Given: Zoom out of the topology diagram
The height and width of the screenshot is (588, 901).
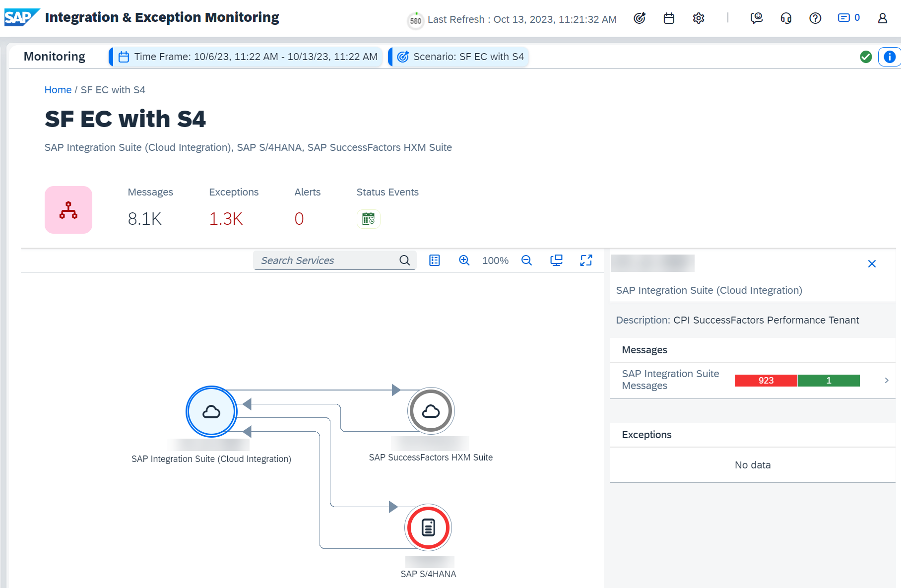Looking at the screenshot, I should (526, 261).
